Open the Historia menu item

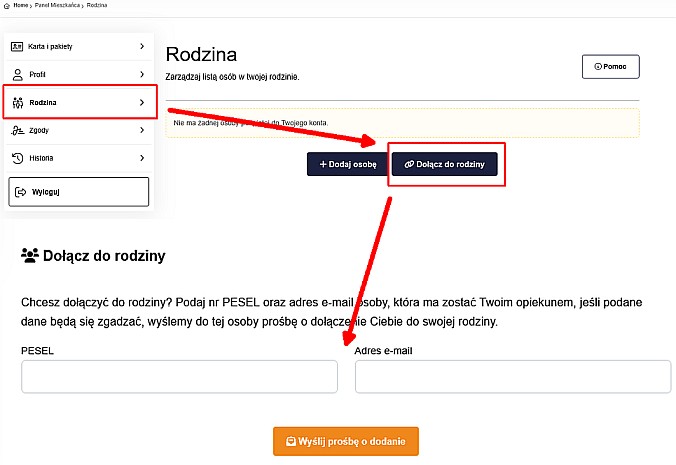point(78,158)
